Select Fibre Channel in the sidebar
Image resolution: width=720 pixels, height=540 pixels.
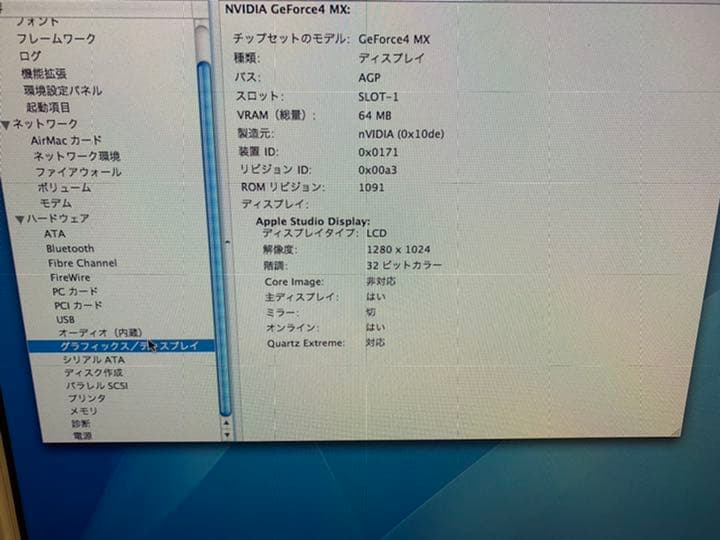[x=83, y=263]
